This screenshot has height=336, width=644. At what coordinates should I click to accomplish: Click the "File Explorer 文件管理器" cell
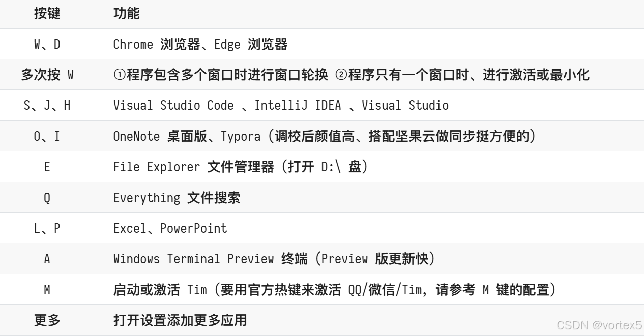pos(373,167)
